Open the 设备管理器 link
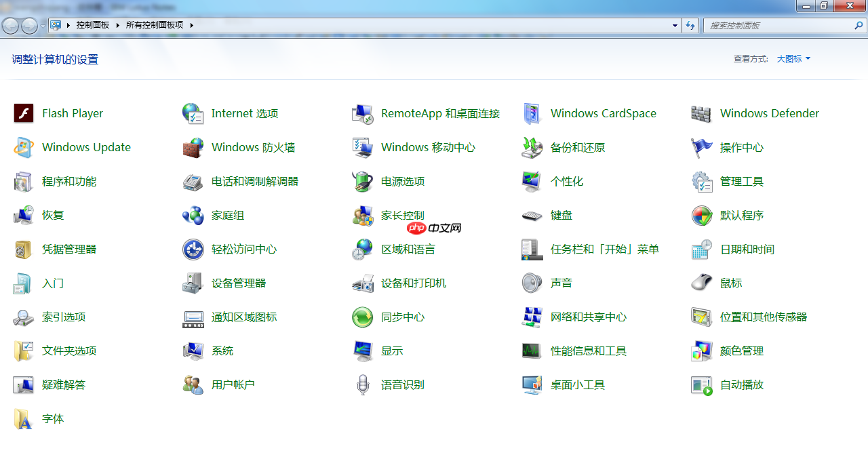Image resolution: width=868 pixels, height=457 pixels. coord(239,283)
